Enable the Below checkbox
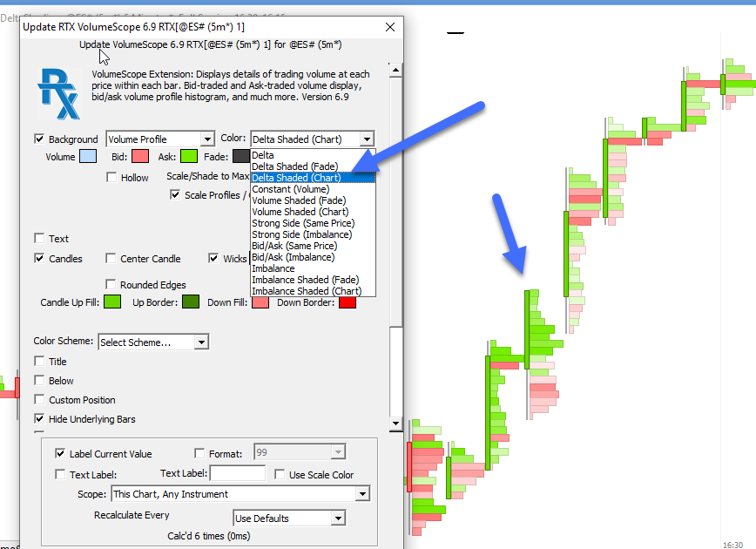Screen dimensions: 756x549 click(39, 380)
